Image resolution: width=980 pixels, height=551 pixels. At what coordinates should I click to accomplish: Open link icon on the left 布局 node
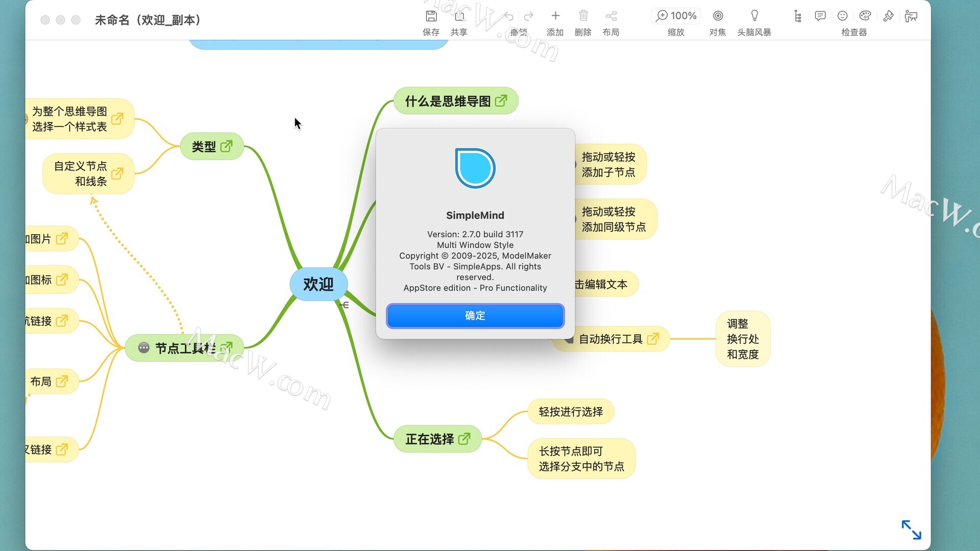(x=62, y=381)
